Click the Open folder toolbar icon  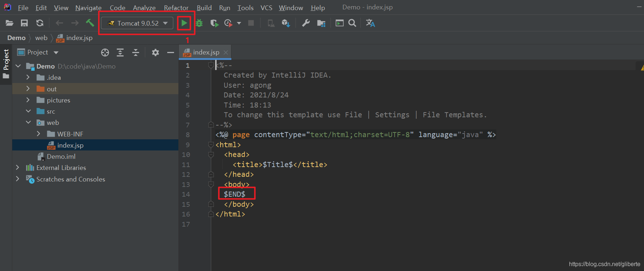click(10, 23)
